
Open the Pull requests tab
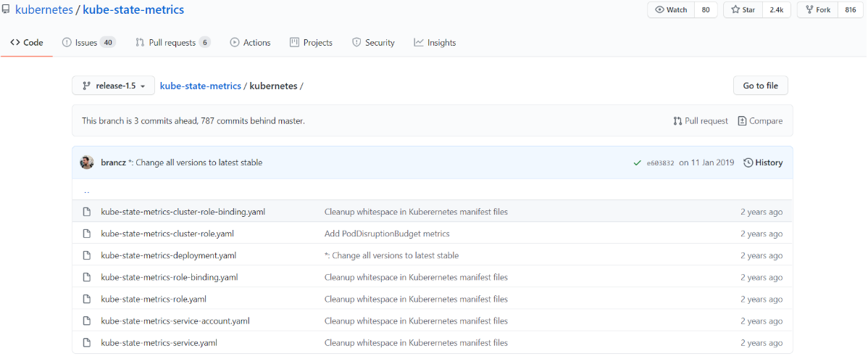172,43
